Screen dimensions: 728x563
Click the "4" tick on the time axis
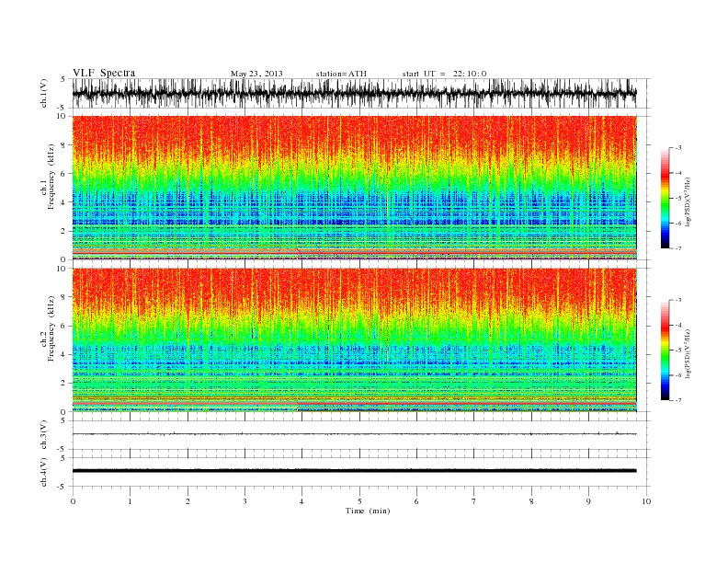(x=301, y=501)
